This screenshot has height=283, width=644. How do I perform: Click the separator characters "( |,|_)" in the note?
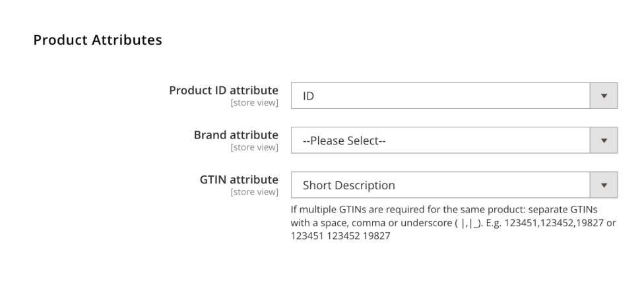click(465, 222)
